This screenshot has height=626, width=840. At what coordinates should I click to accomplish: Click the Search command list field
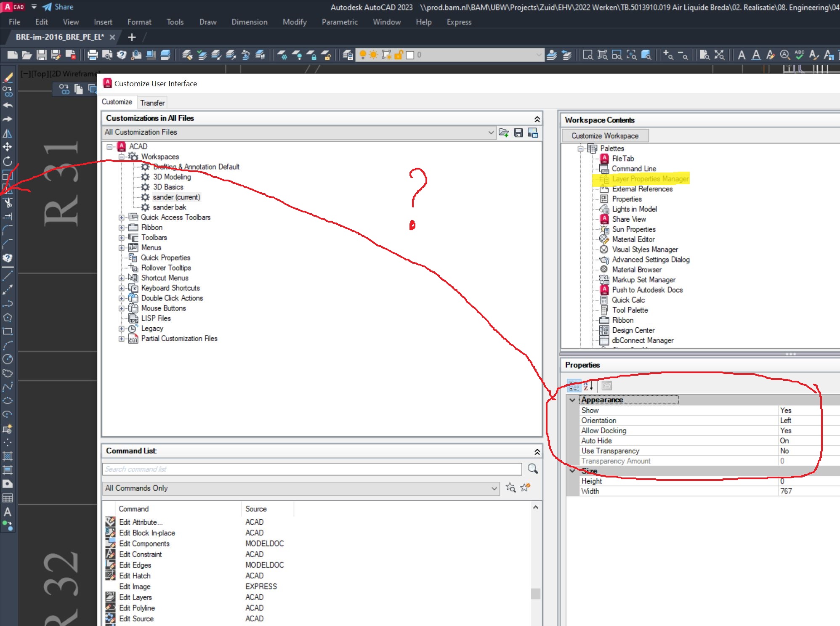[312, 469]
